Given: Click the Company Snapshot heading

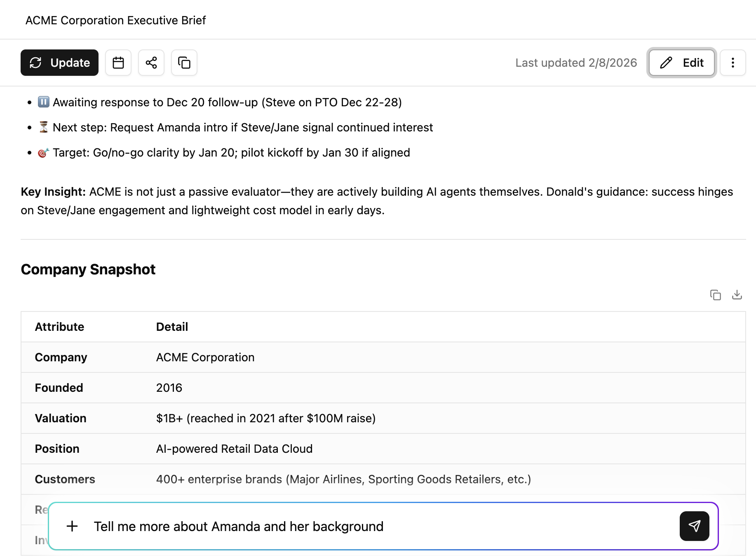Looking at the screenshot, I should click(88, 269).
